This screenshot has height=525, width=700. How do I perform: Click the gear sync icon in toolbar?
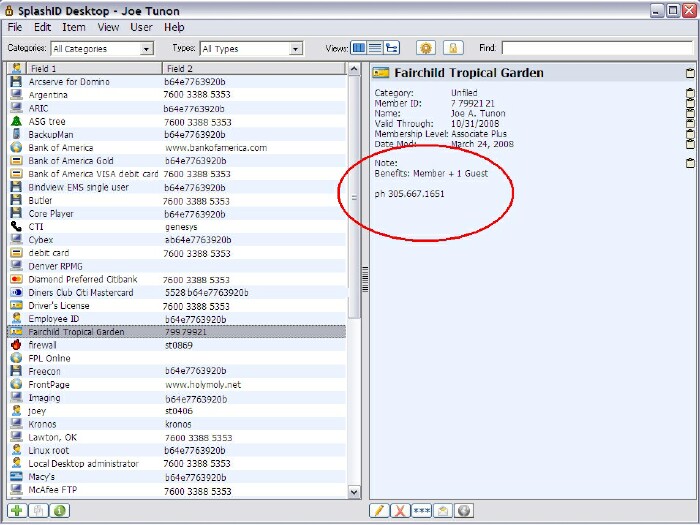425,48
